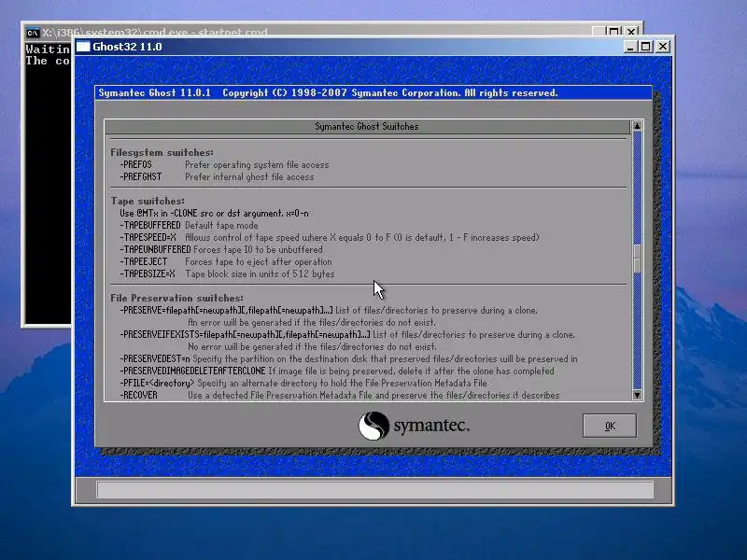Image resolution: width=747 pixels, height=560 pixels.
Task: Click the -PRESERVEDEST=n switch text
Action: (x=155, y=359)
